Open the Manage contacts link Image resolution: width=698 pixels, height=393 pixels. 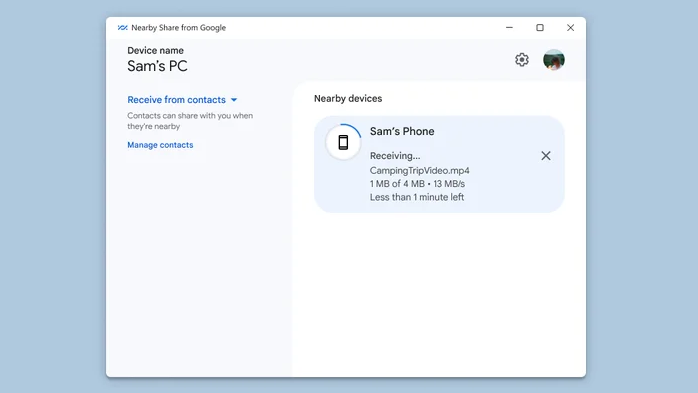coord(160,145)
